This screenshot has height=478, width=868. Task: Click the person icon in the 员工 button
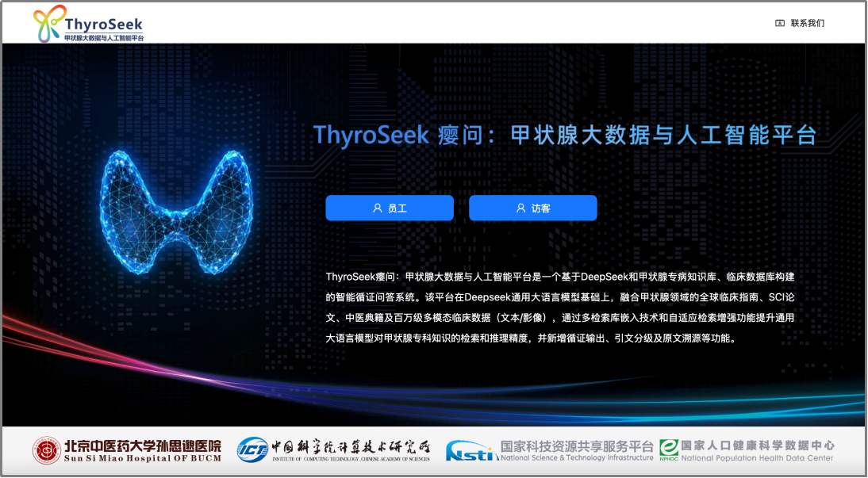378,208
